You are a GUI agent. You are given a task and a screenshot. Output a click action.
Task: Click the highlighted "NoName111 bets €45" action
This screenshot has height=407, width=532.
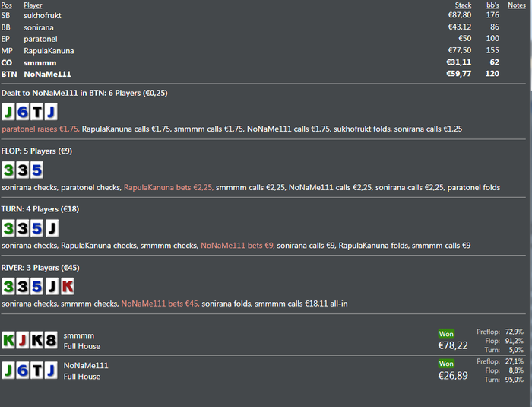point(160,304)
